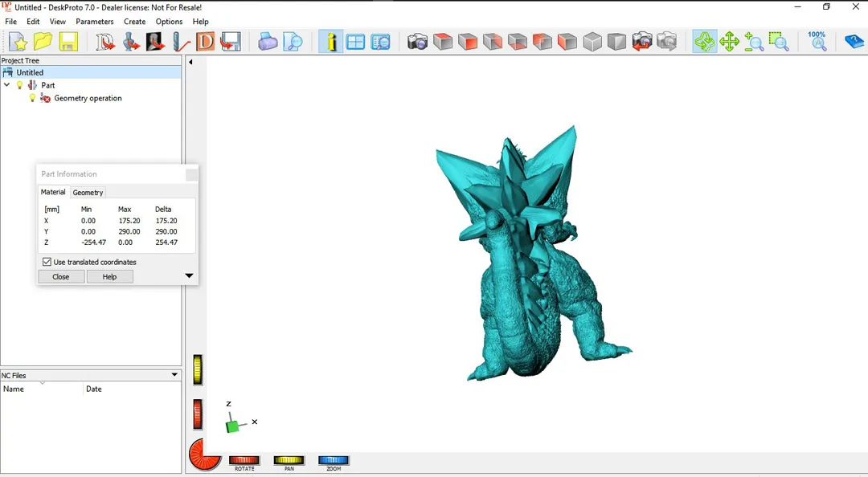This screenshot has width=868, height=477.
Task: Select the top view cube icon
Action: point(443,42)
